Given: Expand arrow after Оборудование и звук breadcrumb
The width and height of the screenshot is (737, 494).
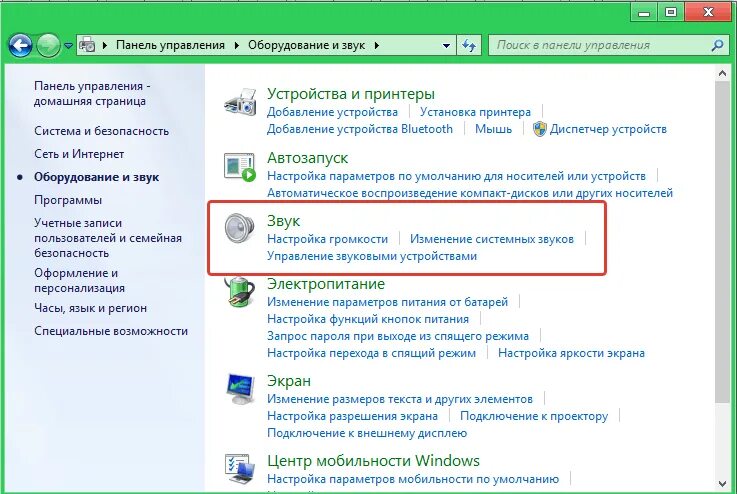Looking at the screenshot, I should point(376,45).
